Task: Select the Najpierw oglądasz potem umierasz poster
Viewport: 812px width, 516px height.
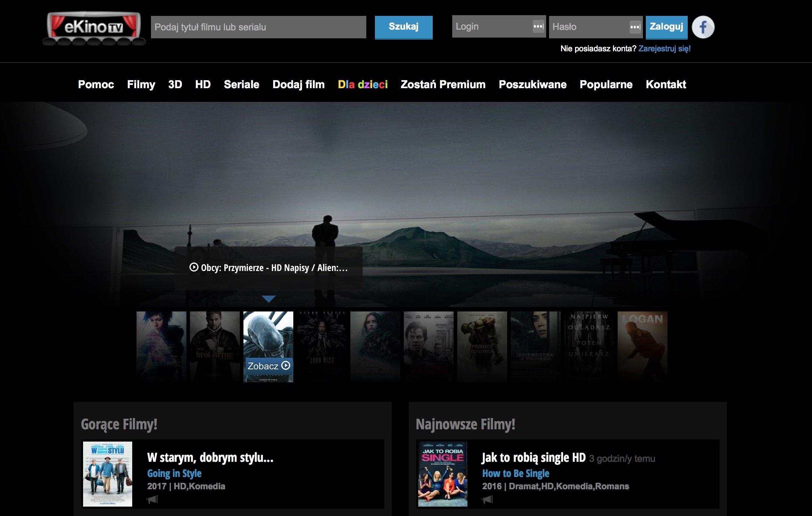Action: click(589, 347)
